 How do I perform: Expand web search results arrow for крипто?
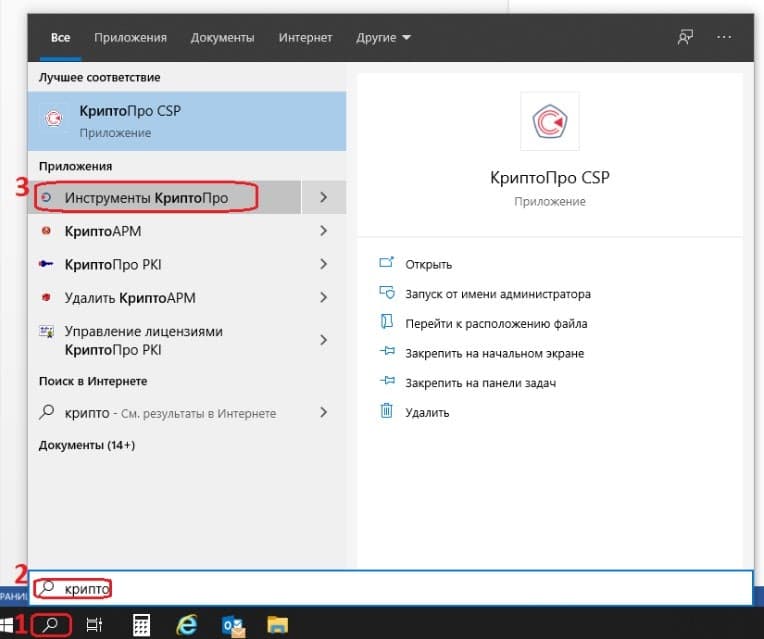[324, 412]
